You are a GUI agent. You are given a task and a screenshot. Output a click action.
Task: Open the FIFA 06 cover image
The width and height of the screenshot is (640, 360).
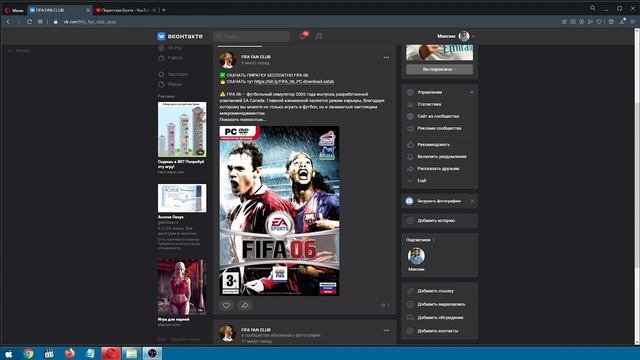pyautogui.click(x=280, y=211)
